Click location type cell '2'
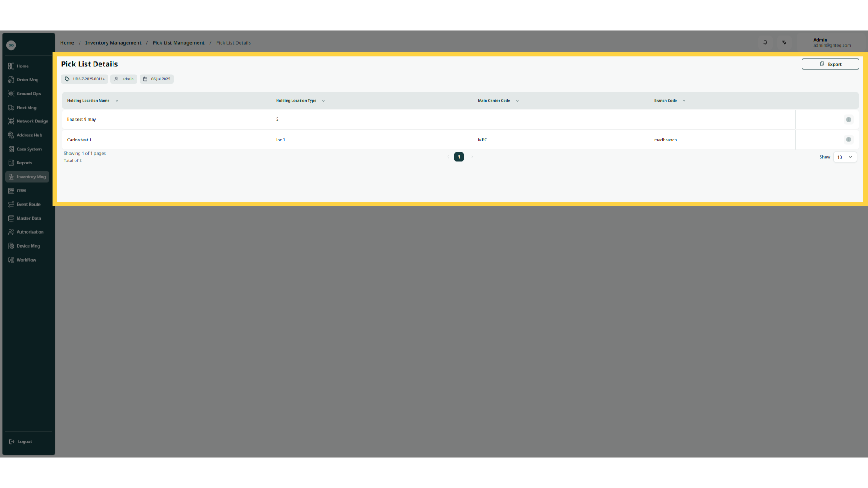Screen dimensions: 868x488 tap(277, 120)
